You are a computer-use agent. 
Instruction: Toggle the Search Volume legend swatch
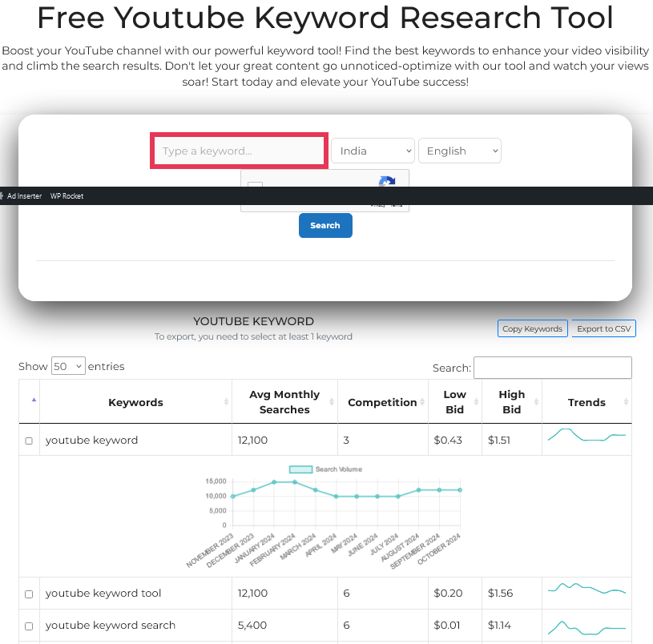[x=300, y=469]
